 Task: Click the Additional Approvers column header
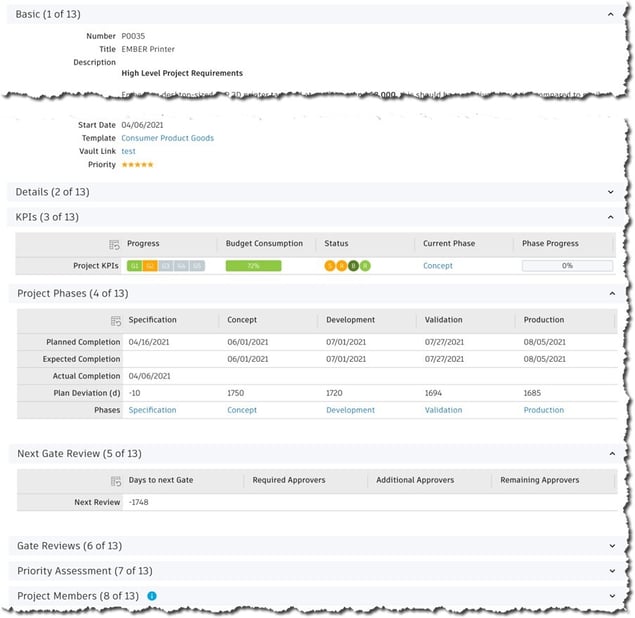click(415, 480)
